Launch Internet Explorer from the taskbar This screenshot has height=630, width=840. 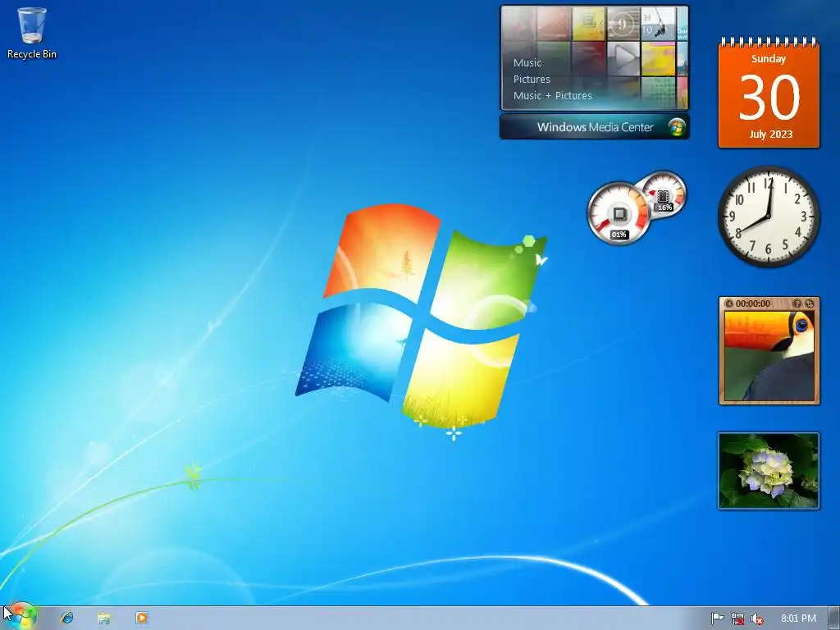pyautogui.click(x=67, y=618)
